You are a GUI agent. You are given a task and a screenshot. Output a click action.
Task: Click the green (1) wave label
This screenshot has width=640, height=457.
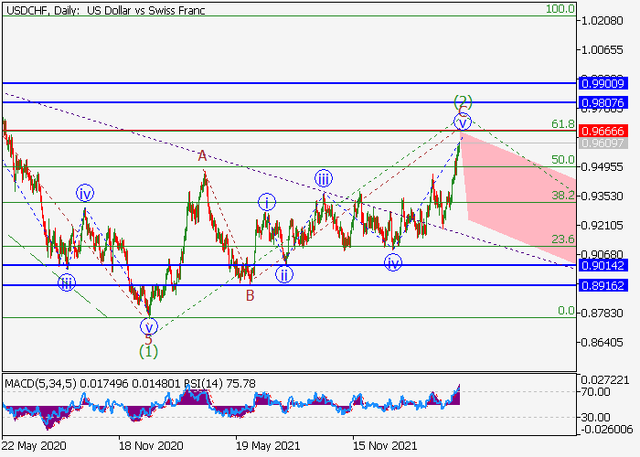tap(149, 351)
